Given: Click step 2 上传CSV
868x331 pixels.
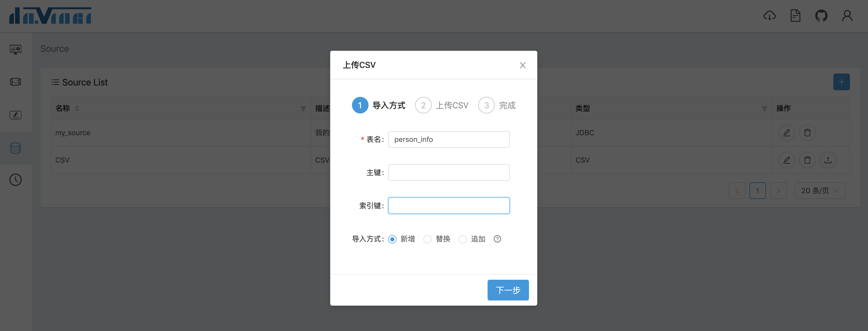Looking at the screenshot, I should [x=442, y=105].
